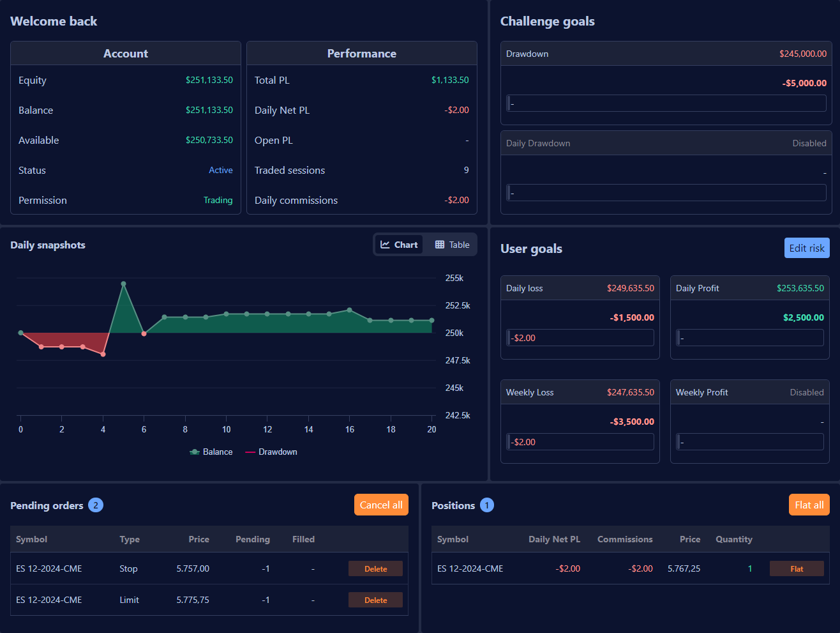Screen dimensions: 840x633
Task: Flat all open positions
Action: 809,505
